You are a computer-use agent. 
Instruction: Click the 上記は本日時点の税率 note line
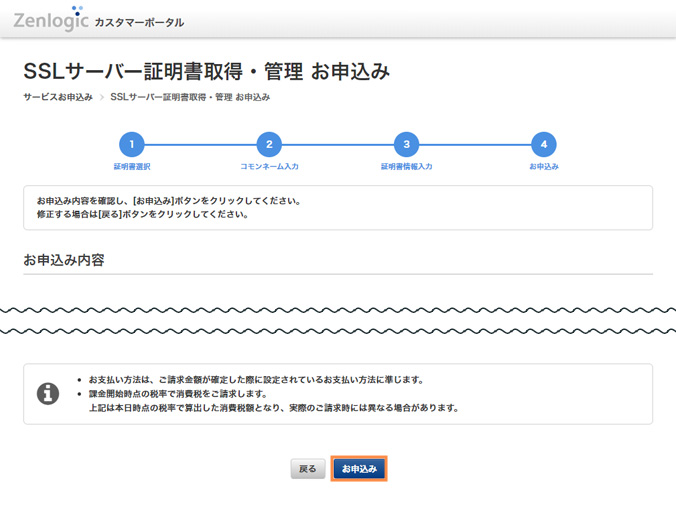[x=274, y=407]
